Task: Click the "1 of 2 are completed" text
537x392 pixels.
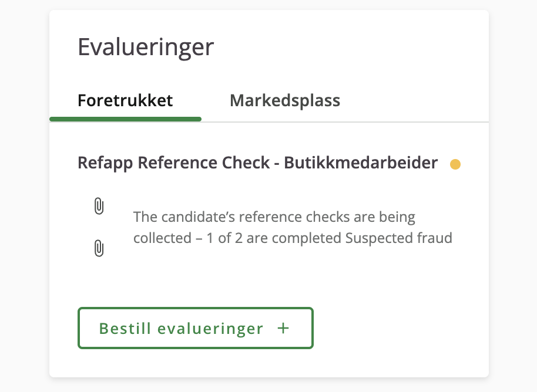Action: (274, 238)
